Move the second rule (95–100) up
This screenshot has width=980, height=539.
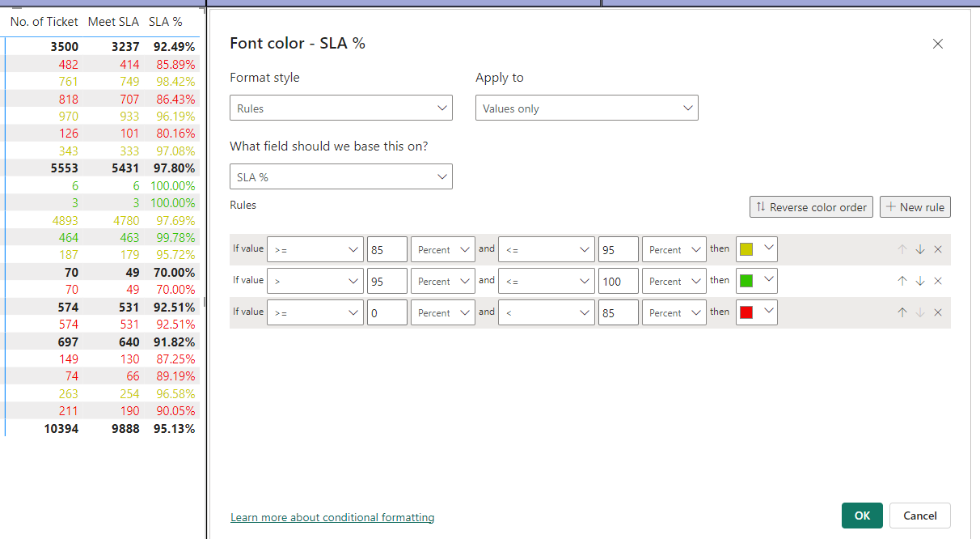[902, 281]
